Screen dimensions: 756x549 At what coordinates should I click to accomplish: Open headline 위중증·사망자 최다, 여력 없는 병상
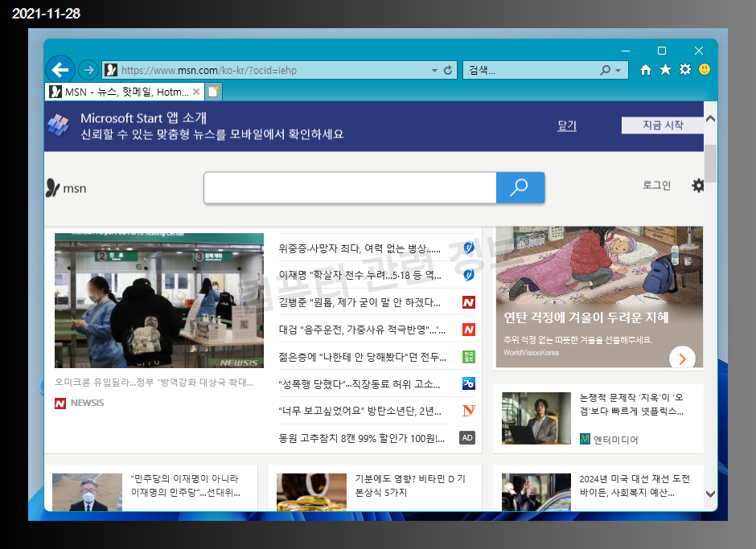(360, 248)
